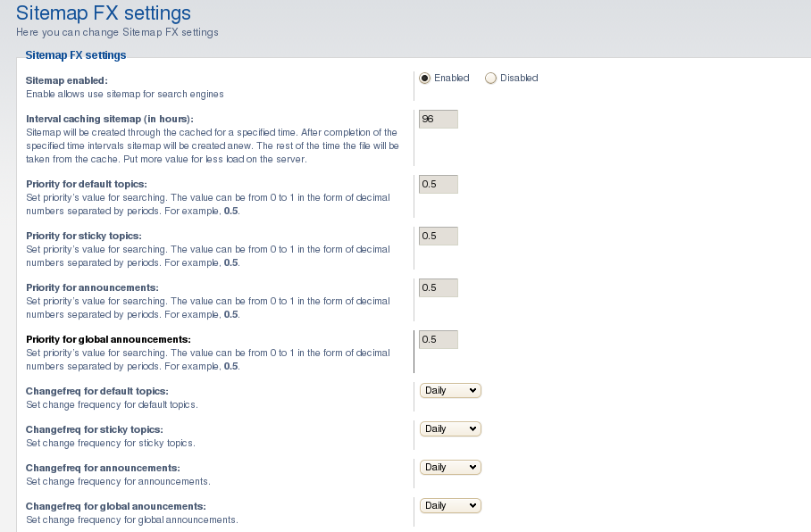
Task: Click the "Changefreq for default topics:" label
Action: tap(97, 391)
